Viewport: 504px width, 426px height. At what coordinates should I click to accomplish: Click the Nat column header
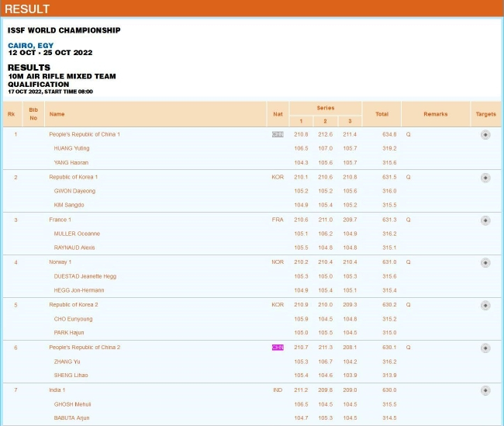278,114
